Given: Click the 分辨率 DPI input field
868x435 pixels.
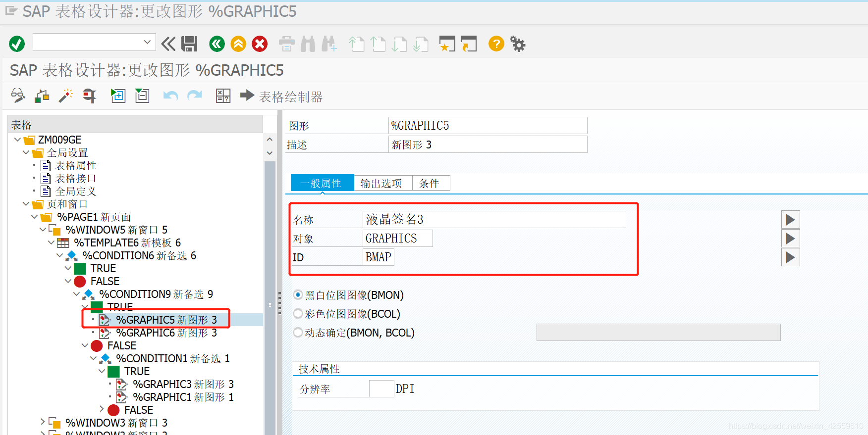Looking at the screenshot, I should pos(381,388).
